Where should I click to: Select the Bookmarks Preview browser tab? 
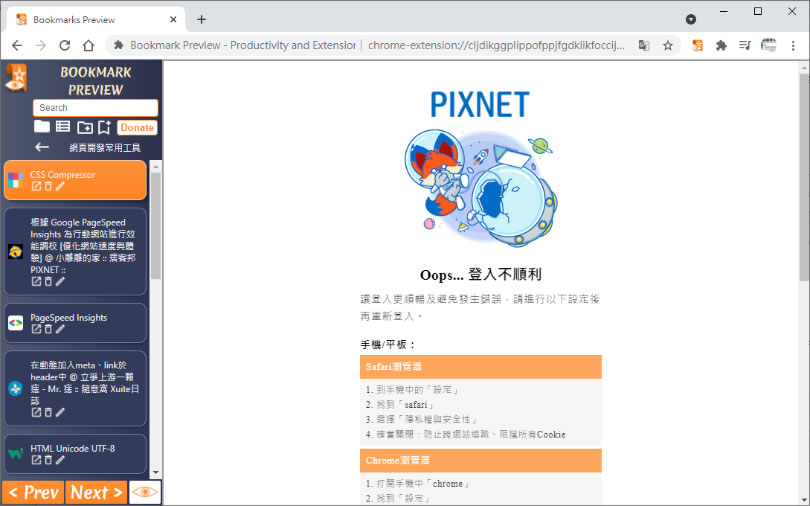pos(96,20)
